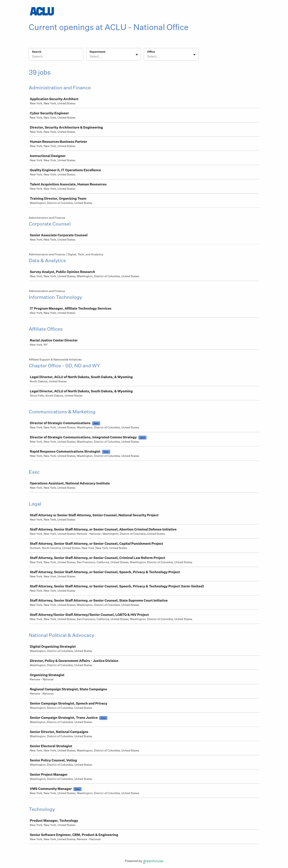Viewport: 288px width, 868px height.
Task: Open the Cyber Security Engineer listing
Action: coord(49,113)
